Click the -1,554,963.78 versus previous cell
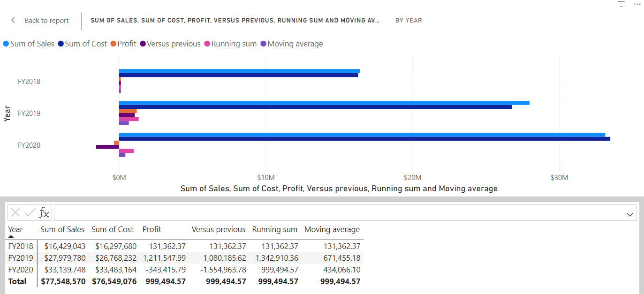 click(x=223, y=270)
